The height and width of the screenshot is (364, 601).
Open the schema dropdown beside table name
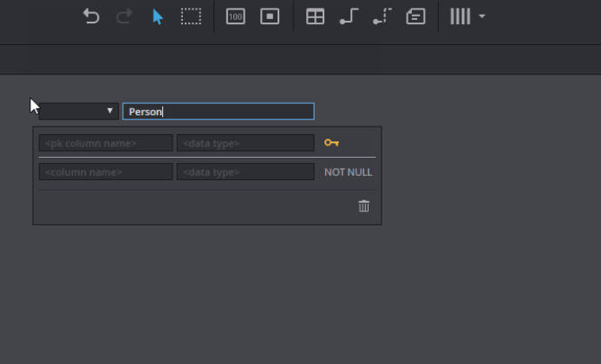click(x=78, y=111)
